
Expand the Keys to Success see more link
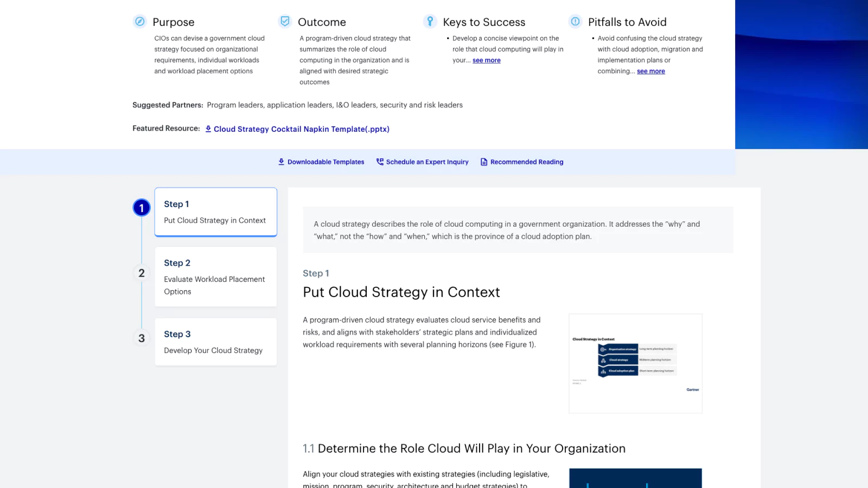coord(486,60)
